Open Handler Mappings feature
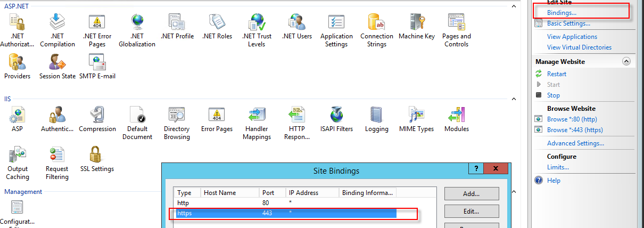This screenshot has height=228, width=644. [258, 123]
